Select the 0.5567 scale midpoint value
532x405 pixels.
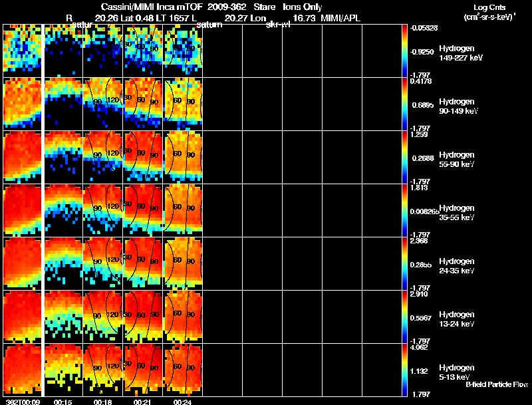pyautogui.click(x=422, y=318)
